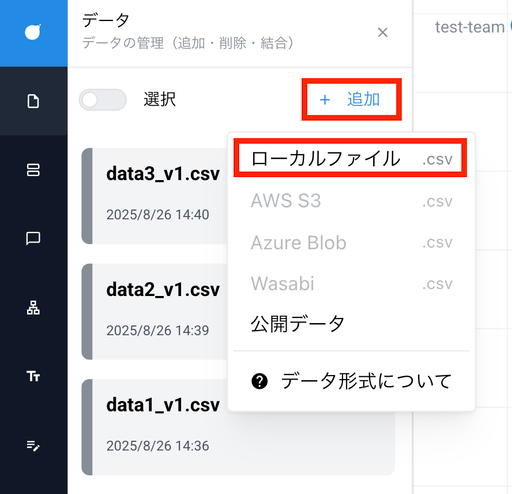Viewport: 512px width, 494px height.
Task: Select AWS S3 option in menu
Action: (x=351, y=201)
